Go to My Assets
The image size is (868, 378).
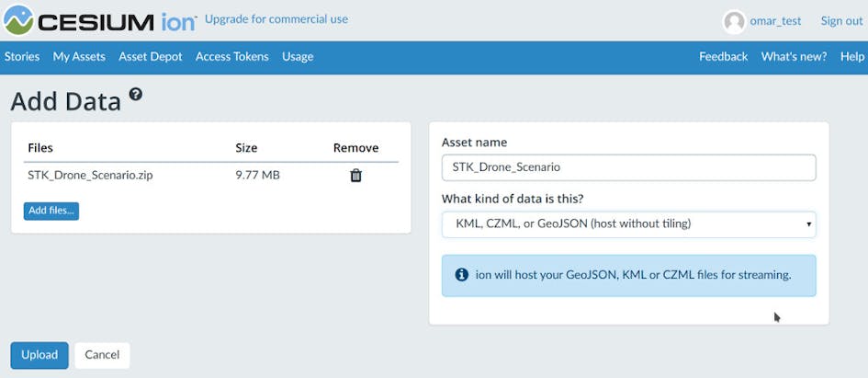point(79,56)
